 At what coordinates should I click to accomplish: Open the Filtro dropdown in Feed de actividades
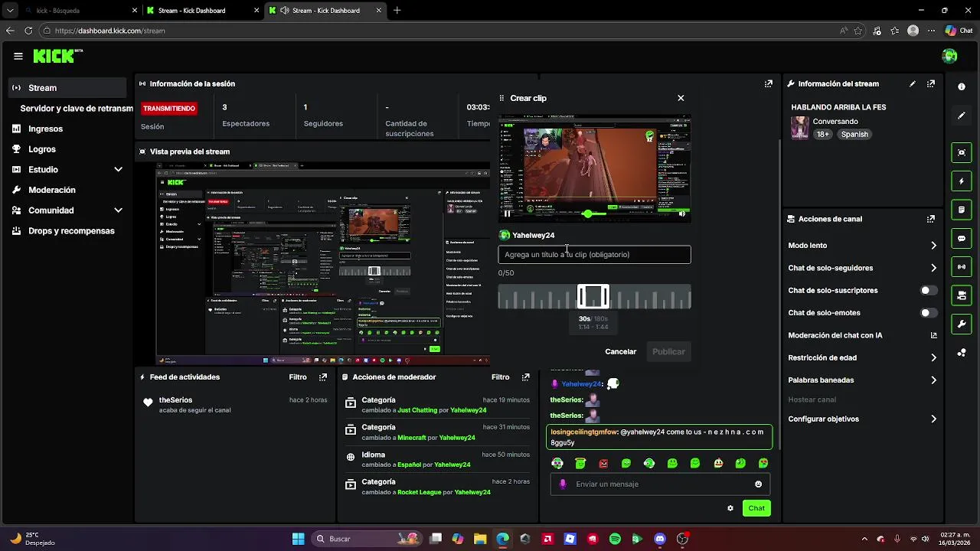[x=298, y=377]
